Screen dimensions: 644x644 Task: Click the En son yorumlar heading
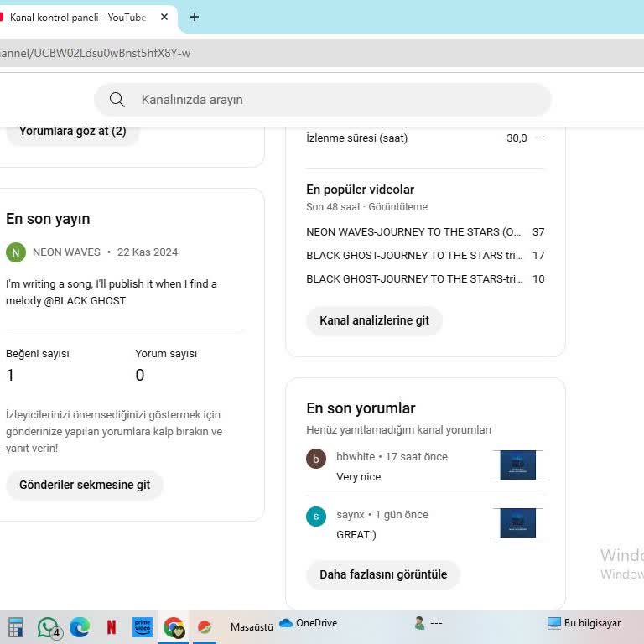pyautogui.click(x=361, y=408)
